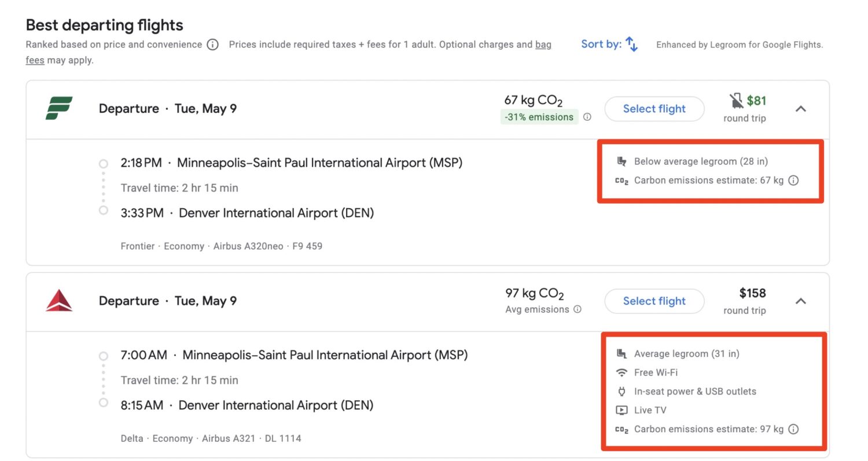Select the Frontier flight for $81
Viewport: 868px width, 461px height.
[x=654, y=109]
